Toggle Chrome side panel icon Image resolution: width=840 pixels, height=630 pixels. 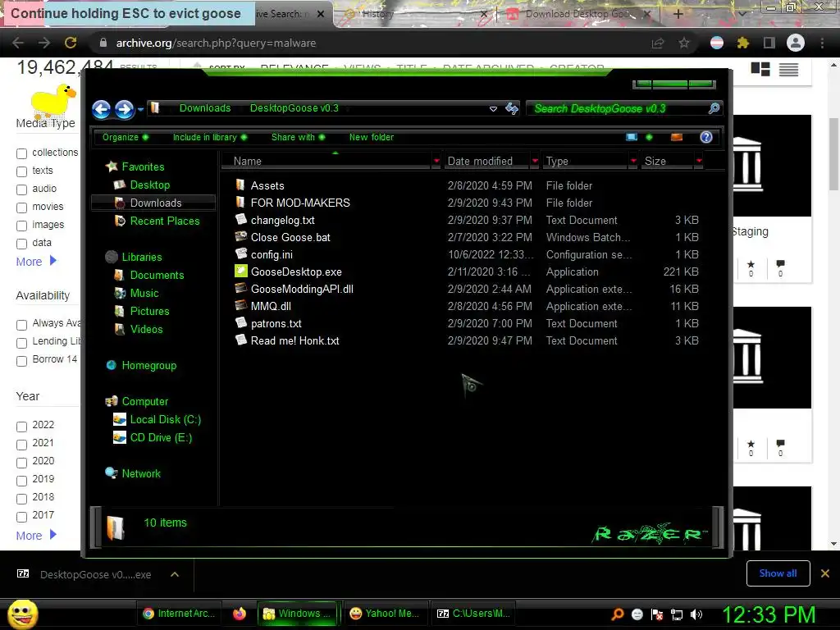click(x=769, y=43)
